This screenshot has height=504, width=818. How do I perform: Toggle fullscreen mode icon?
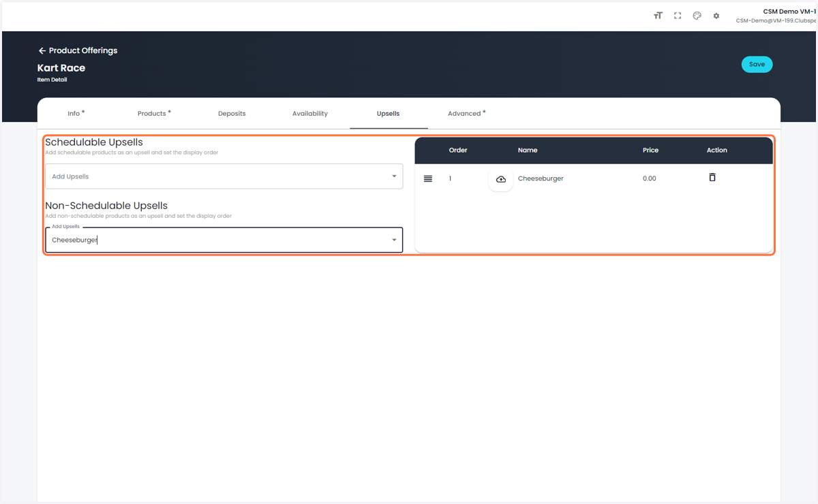[678, 16]
